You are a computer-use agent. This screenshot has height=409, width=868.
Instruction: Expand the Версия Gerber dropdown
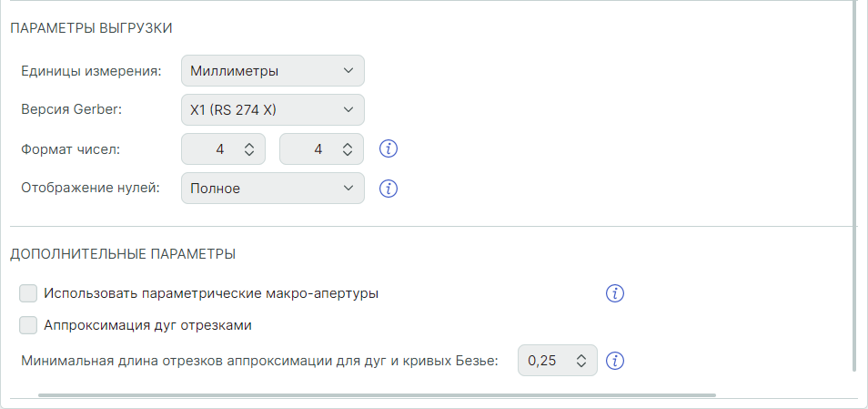pyautogui.click(x=272, y=110)
